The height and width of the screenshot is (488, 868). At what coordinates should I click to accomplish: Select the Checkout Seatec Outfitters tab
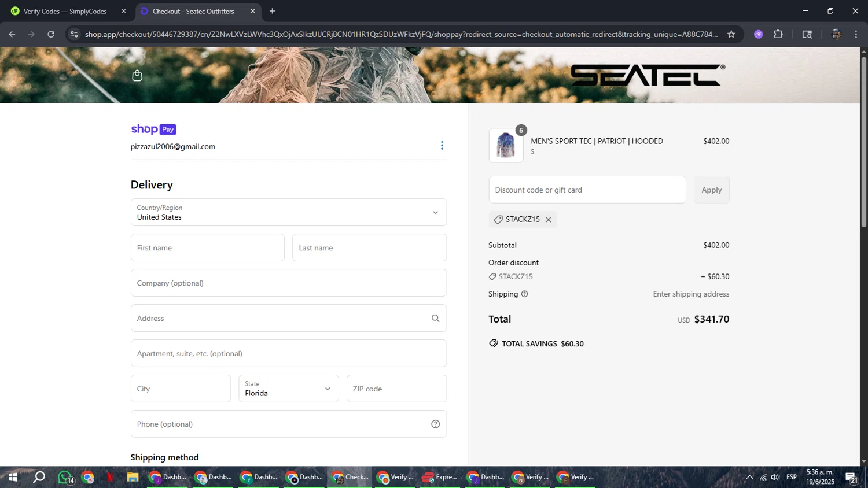tap(197, 11)
